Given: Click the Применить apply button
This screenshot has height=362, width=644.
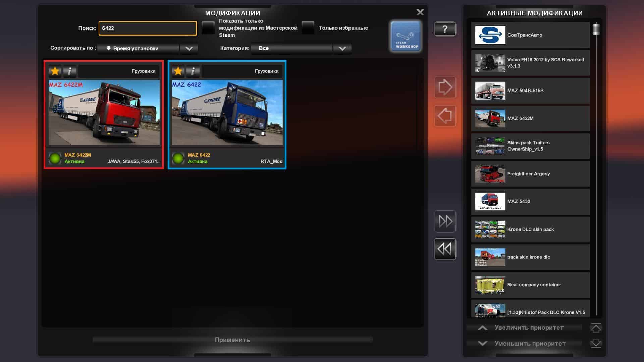Looking at the screenshot, I should click(x=232, y=340).
